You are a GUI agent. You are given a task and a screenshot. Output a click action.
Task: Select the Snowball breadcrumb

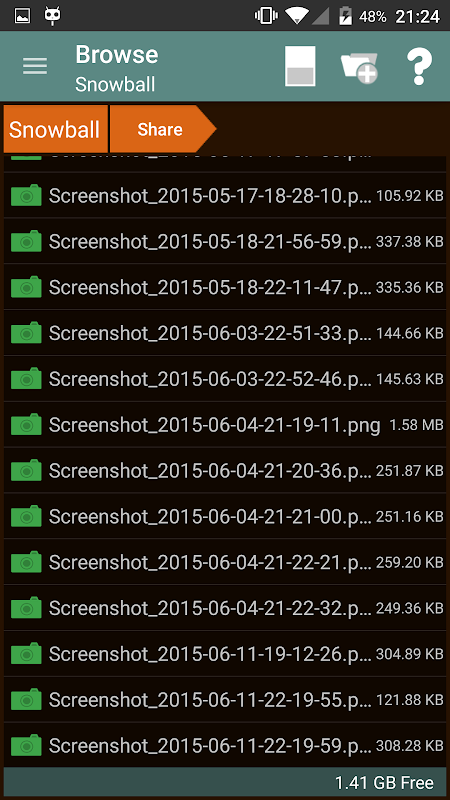click(x=55, y=129)
